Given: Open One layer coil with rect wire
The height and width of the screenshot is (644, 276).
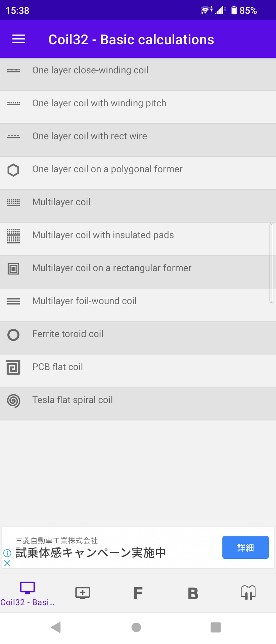Looking at the screenshot, I should [x=90, y=136].
